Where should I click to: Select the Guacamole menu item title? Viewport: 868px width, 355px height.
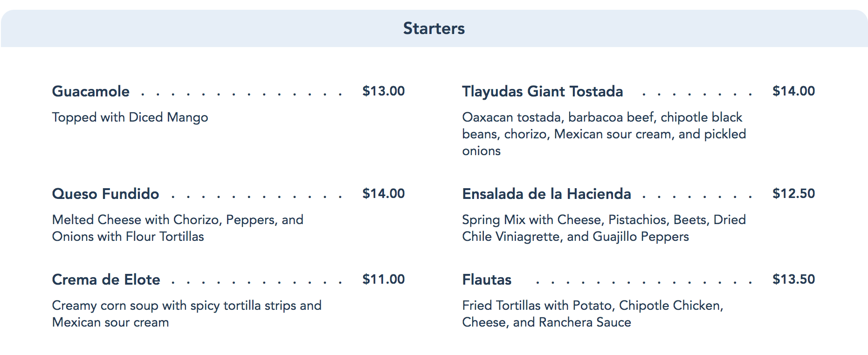(91, 91)
